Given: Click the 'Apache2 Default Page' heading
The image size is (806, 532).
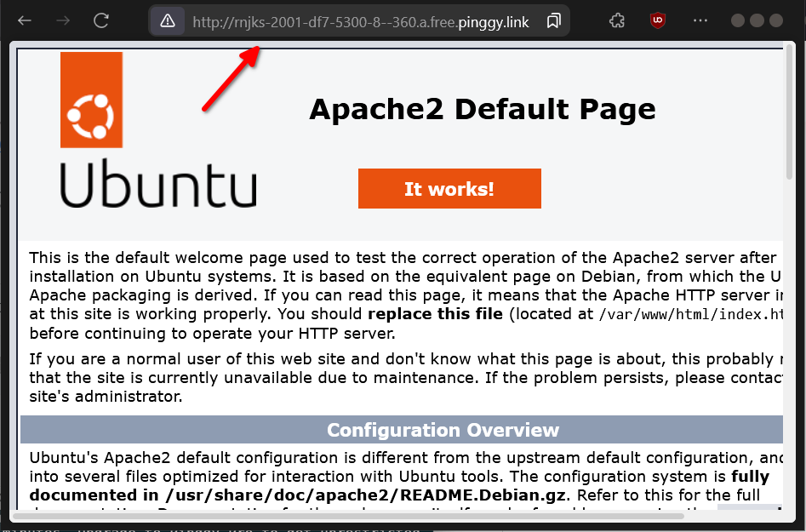Looking at the screenshot, I should [483, 109].
